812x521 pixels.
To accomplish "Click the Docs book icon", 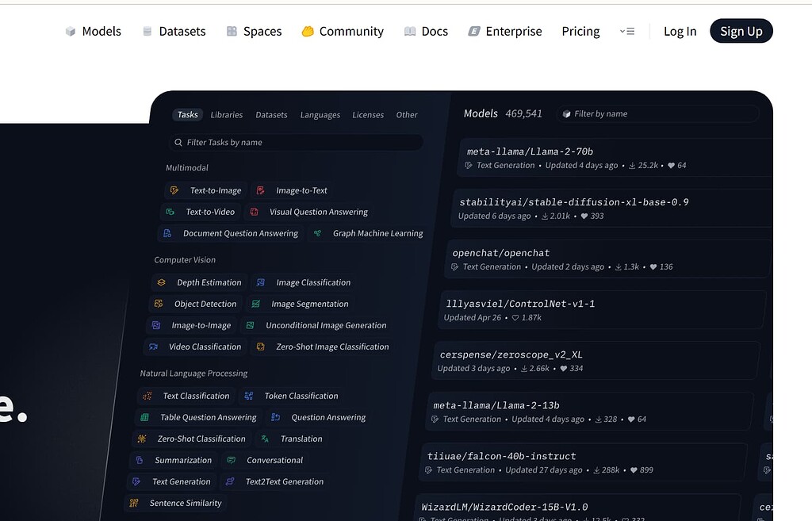I will click(x=410, y=32).
